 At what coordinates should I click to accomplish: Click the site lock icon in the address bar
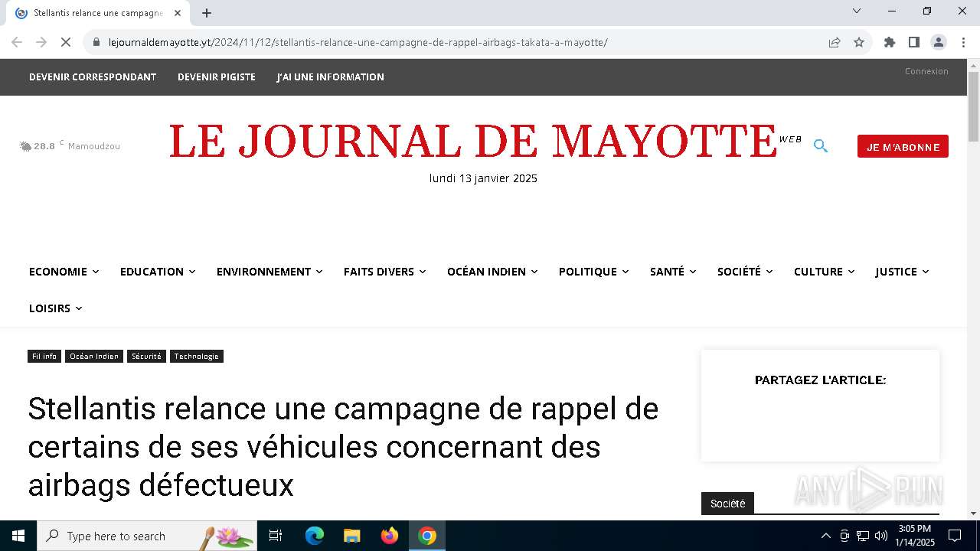click(x=96, y=42)
